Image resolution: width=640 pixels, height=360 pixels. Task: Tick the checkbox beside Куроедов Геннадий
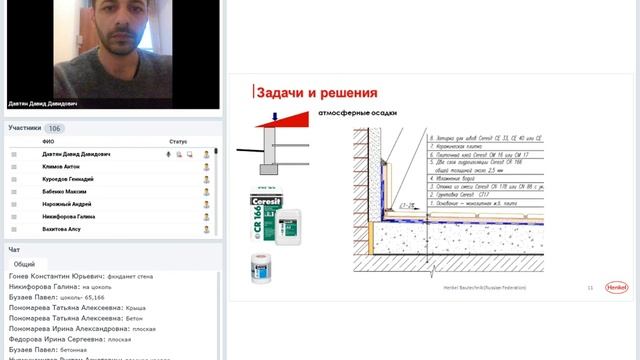point(14,179)
